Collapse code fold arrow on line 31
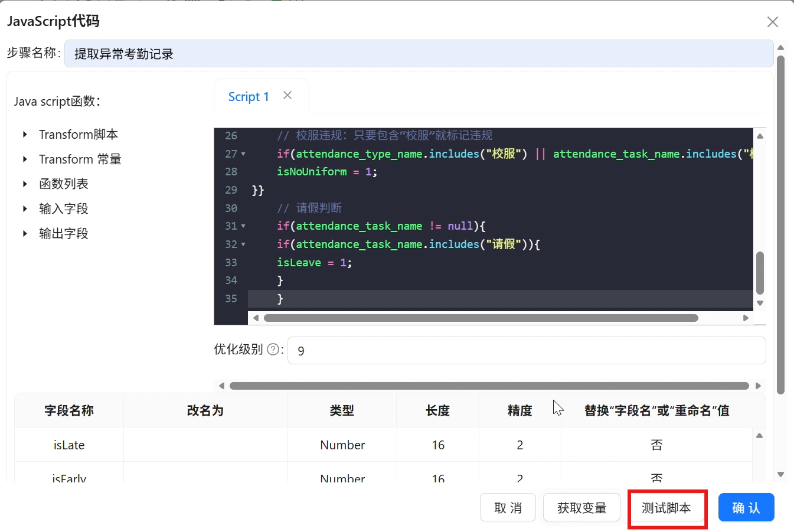 (x=243, y=226)
